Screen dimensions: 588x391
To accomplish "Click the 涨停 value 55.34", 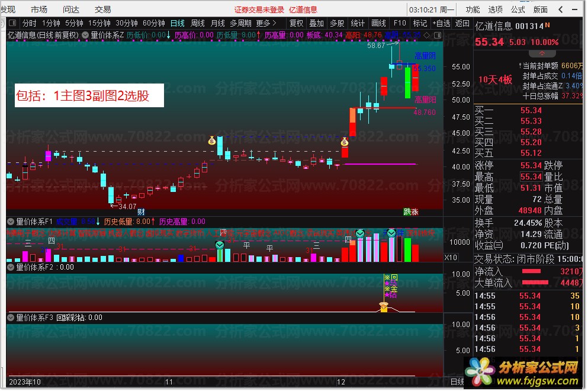I will (x=531, y=165).
